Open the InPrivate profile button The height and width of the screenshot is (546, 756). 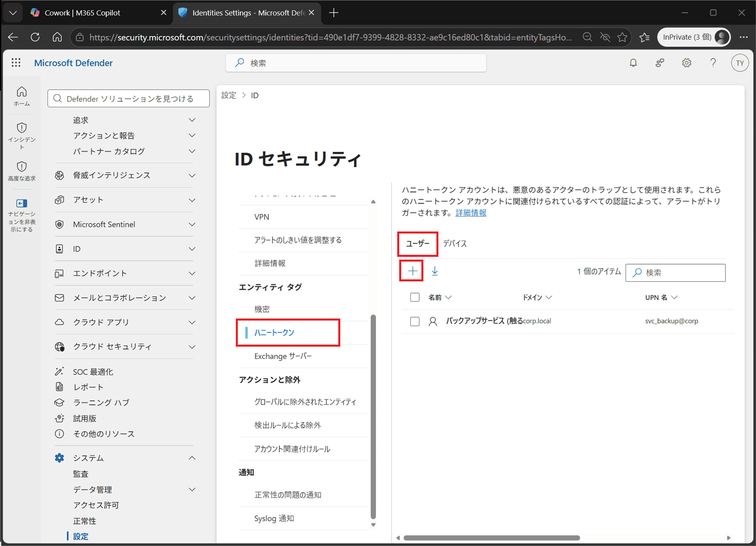pos(694,37)
